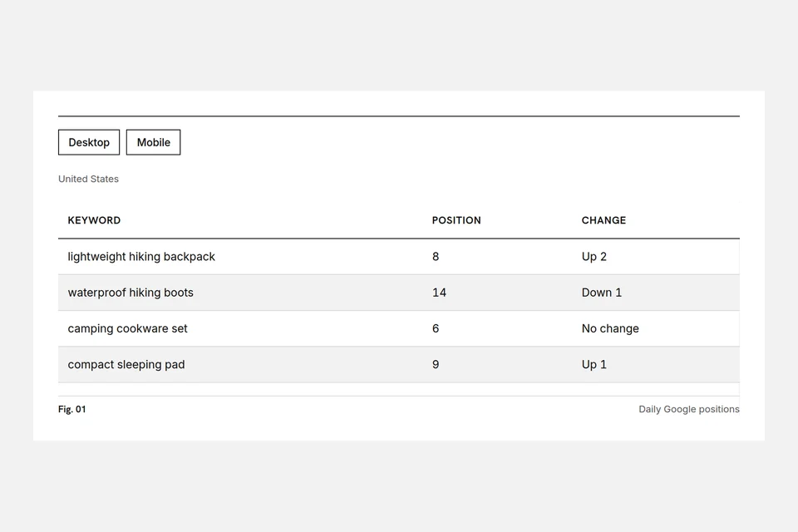Click position 6 in the cookware row
The image size is (798, 532).
[436, 328]
